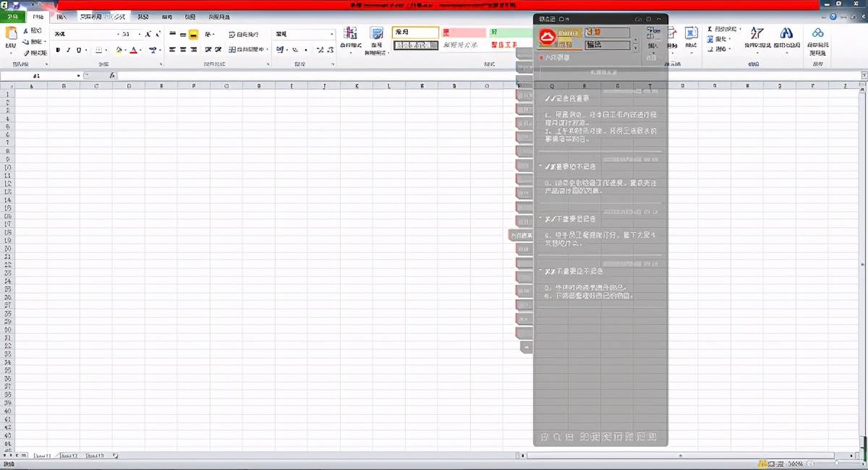Open the Font dialog launcher
Viewport: 868px width, 470px height.
coord(161,64)
